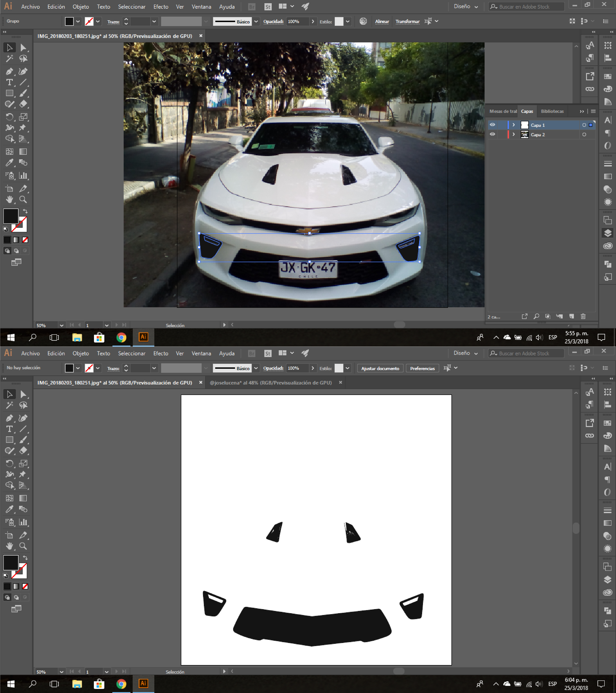Target the Capa 2 layer circle
This screenshot has height=693, width=616.
click(584, 135)
